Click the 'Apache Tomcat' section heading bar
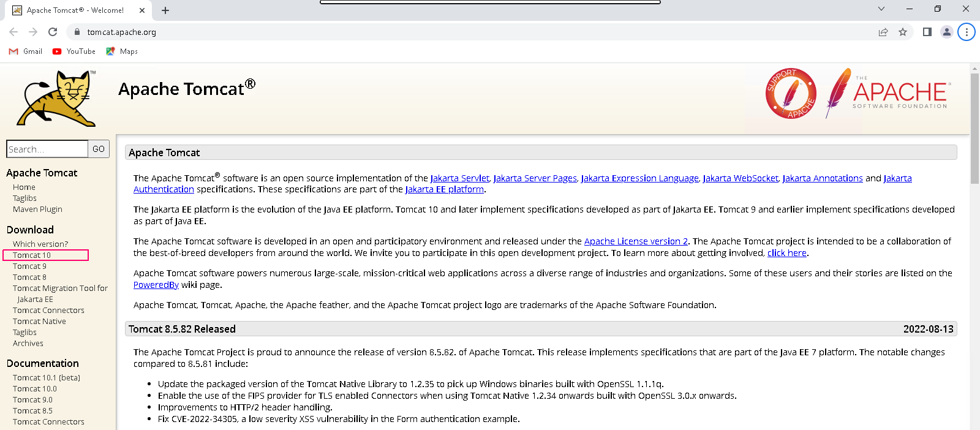 pos(541,153)
